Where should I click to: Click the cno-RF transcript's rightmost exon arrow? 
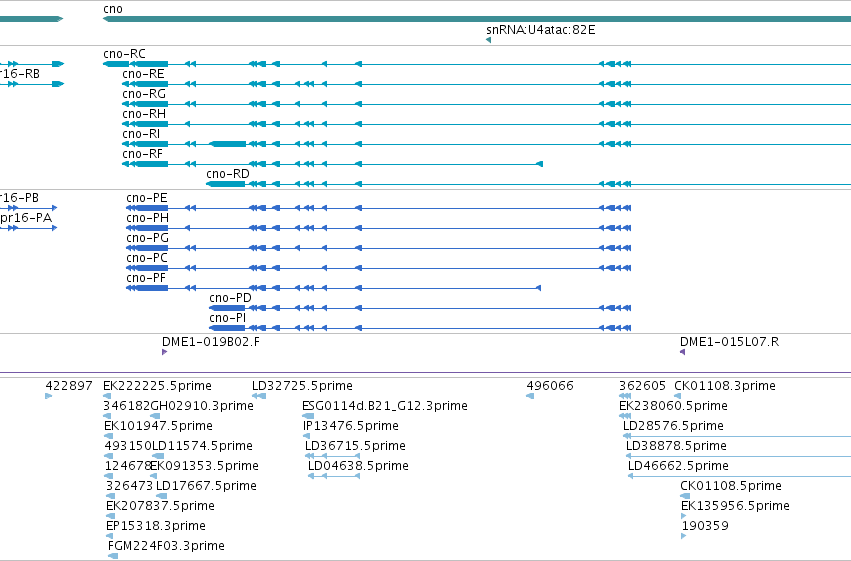click(539, 164)
